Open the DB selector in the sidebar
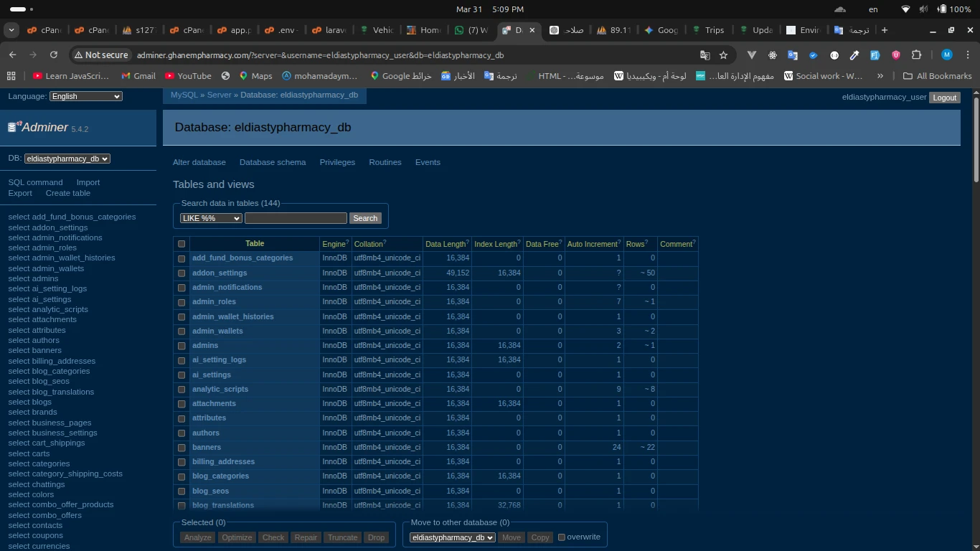Viewport: 980px width, 551px height. pyautogui.click(x=67, y=159)
